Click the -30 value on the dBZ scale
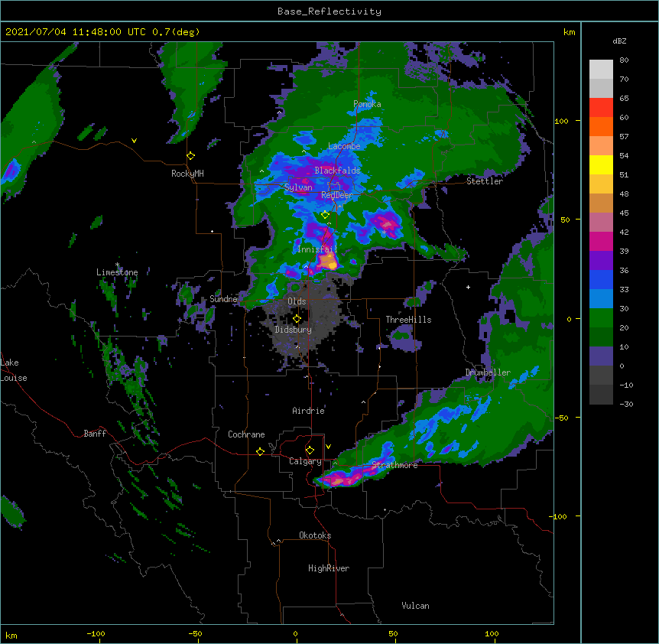The width and height of the screenshot is (659, 644). [626, 404]
